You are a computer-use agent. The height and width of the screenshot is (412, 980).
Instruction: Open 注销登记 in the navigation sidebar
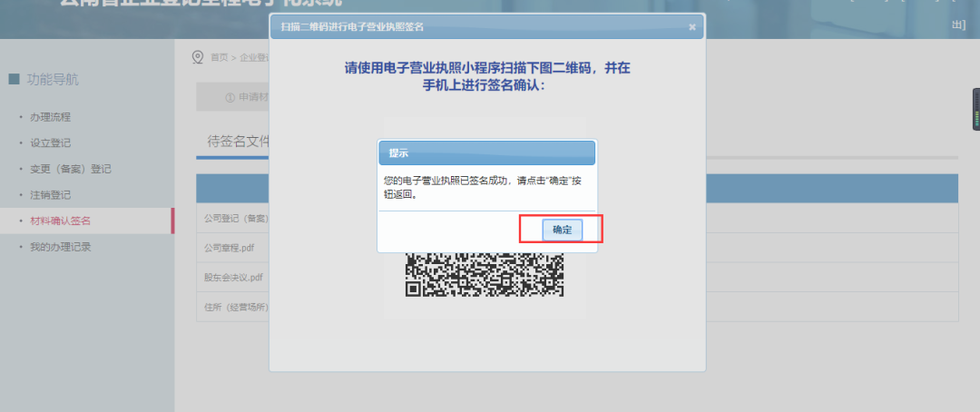click(50, 194)
